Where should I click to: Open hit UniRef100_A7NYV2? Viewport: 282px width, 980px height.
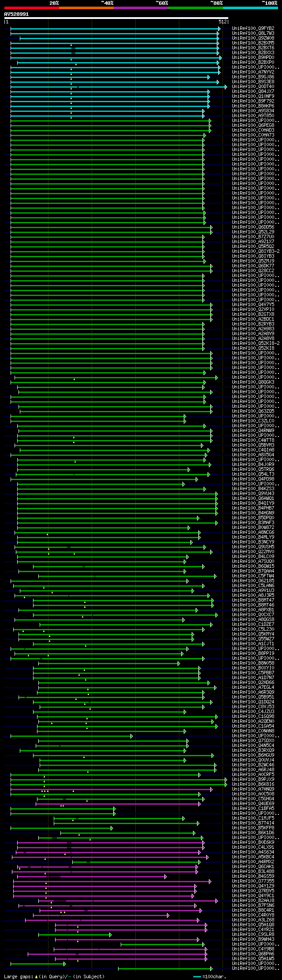pyautogui.click(x=253, y=72)
